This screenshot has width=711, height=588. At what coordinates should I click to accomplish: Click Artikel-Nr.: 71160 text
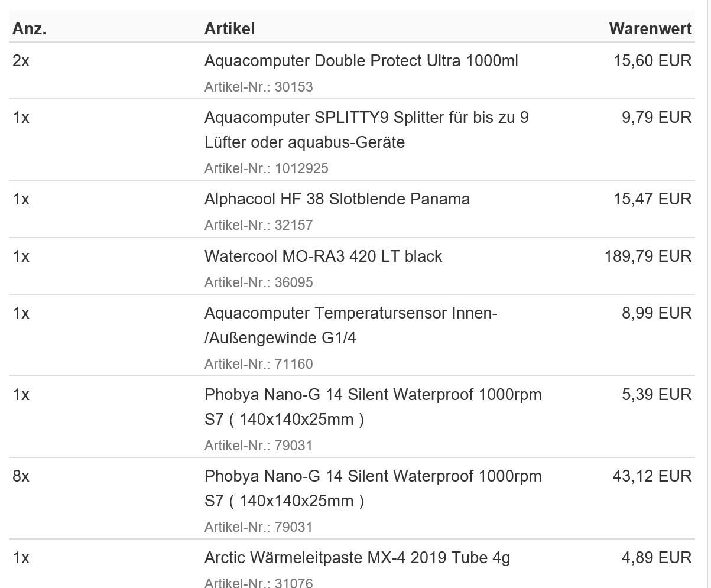258,363
